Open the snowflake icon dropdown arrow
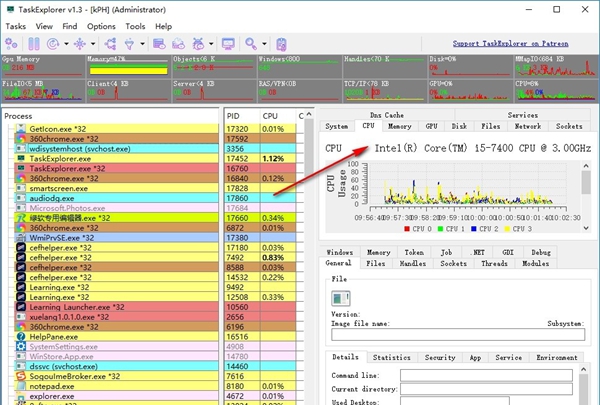 [x=93, y=44]
